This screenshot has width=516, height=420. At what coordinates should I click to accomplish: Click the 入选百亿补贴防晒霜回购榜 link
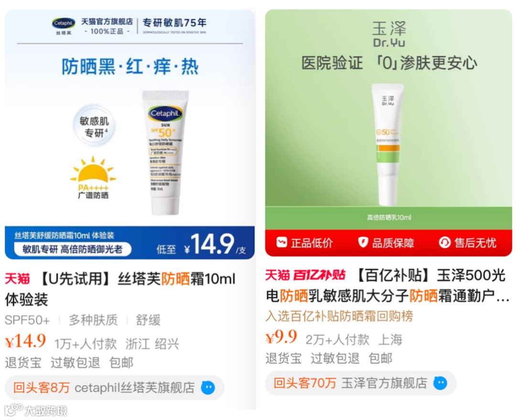(x=339, y=316)
